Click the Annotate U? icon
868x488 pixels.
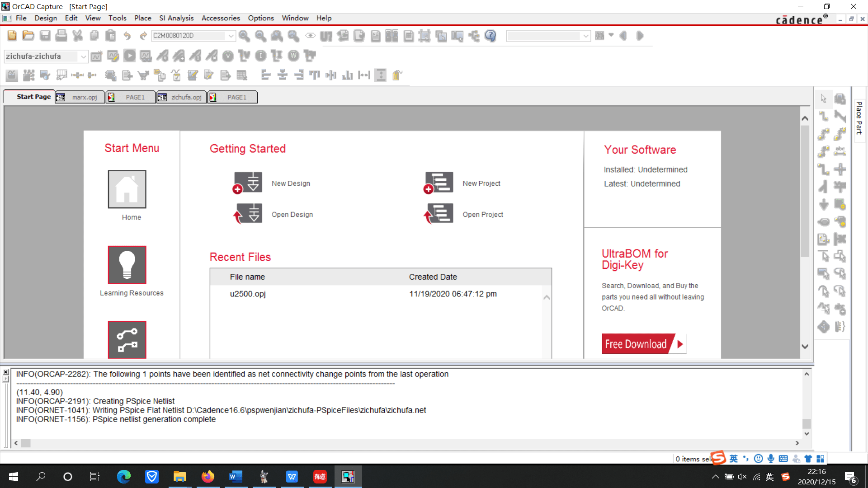pyautogui.click(x=326, y=36)
